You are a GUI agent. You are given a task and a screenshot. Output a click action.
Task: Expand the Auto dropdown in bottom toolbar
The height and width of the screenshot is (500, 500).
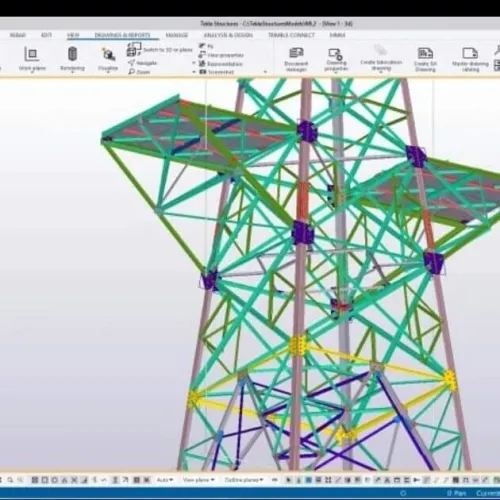pyautogui.click(x=165, y=480)
